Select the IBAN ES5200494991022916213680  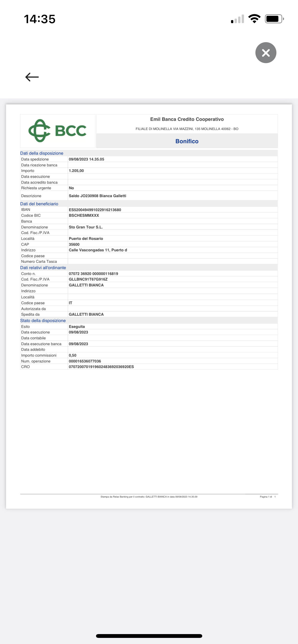coord(95,210)
